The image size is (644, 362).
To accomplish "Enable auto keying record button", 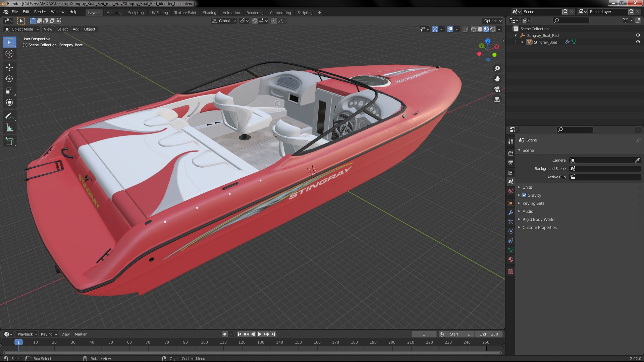I will (x=225, y=334).
